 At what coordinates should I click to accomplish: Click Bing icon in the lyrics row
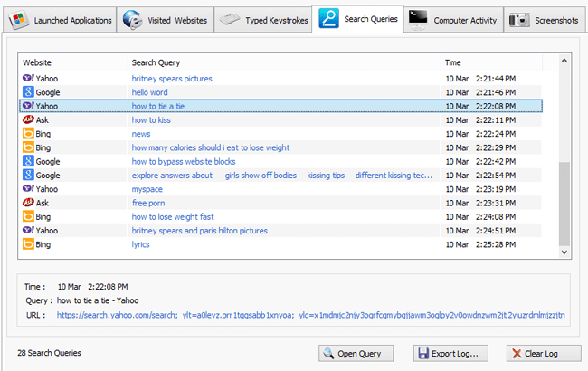pyautogui.click(x=28, y=244)
